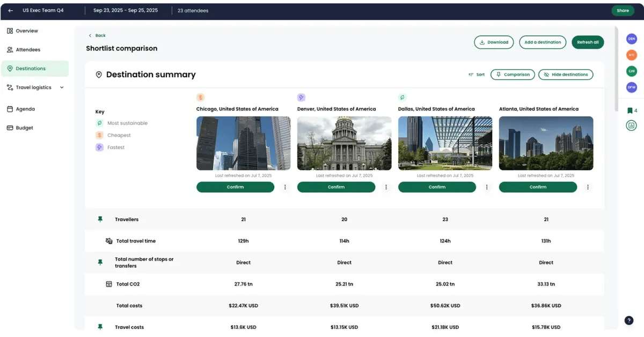Go to Budget in the sidebar
Screen dimensions: 644x337
[x=24, y=128]
